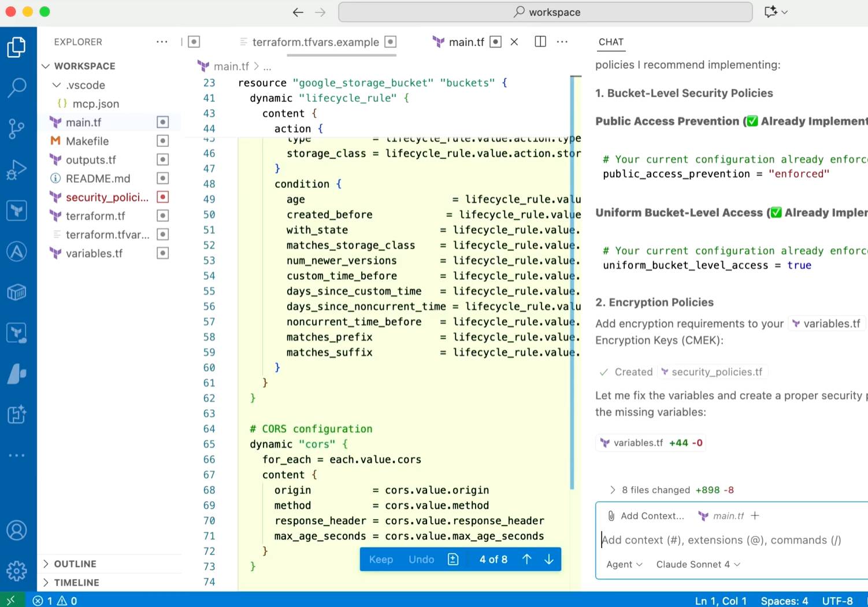This screenshot has height=607, width=868.
Task: Toggle pending change marker on outputs.tf
Action: click(x=163, y=160)
